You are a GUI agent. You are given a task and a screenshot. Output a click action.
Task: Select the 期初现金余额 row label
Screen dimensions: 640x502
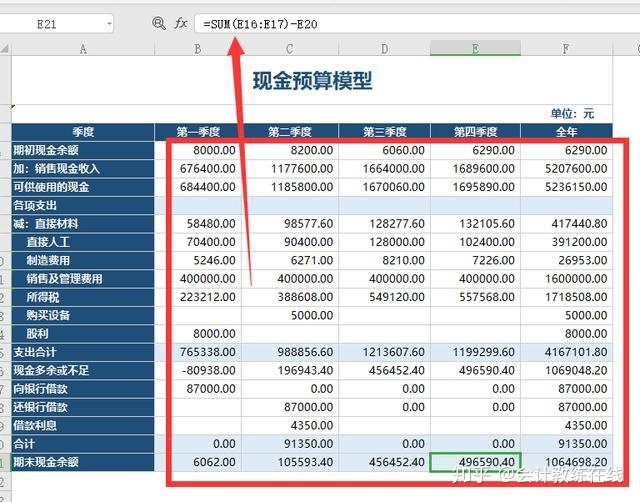pos(83,150)
